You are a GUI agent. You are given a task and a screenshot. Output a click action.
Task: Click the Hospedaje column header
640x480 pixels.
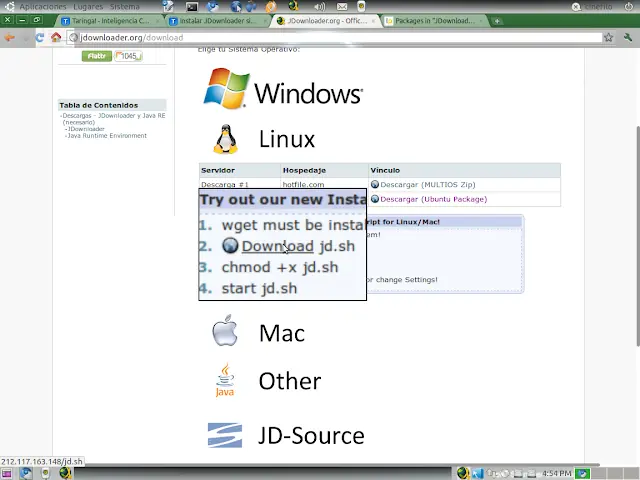point(324,170)
